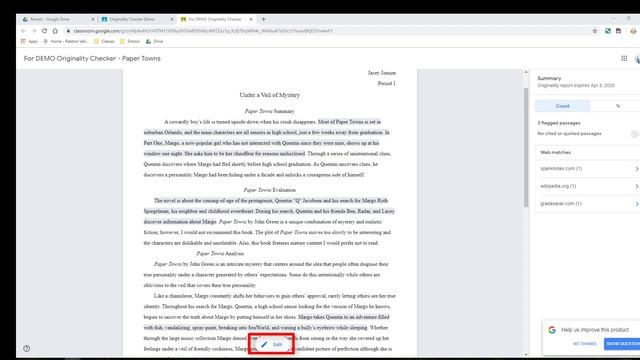Click the Google logo in the survey card

tap(552, 330)
